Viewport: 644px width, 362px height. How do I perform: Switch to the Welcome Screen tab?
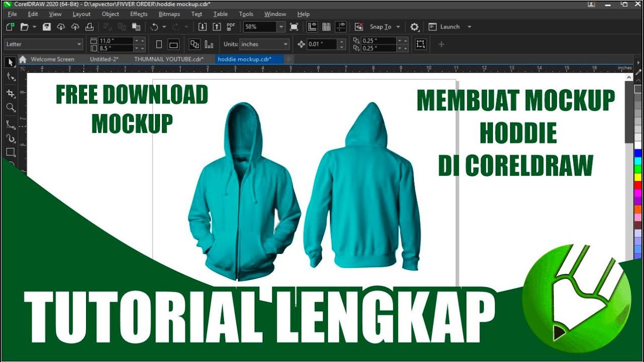pyautogui.click(x=52, y=59)
